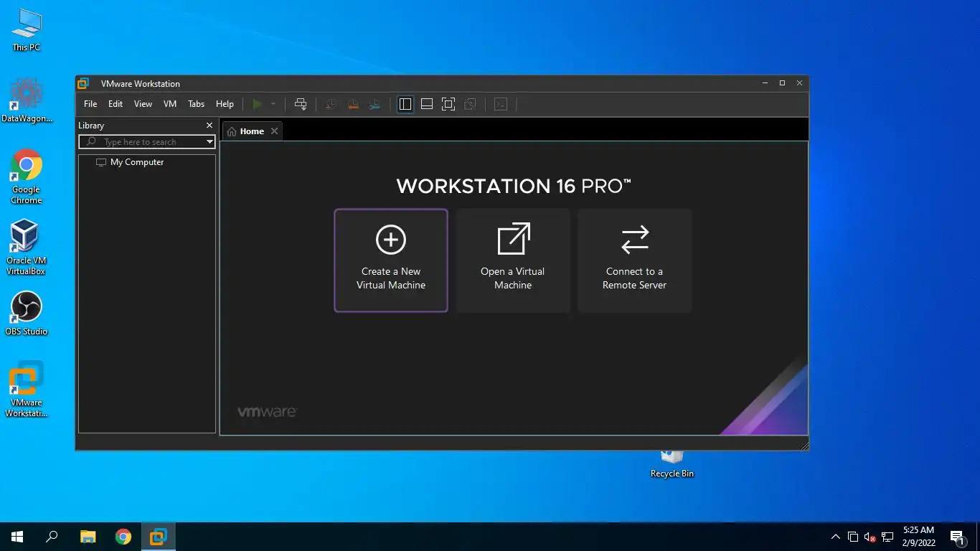
Task: Open the Windows Start menu
Action: [x=17, y=537]
